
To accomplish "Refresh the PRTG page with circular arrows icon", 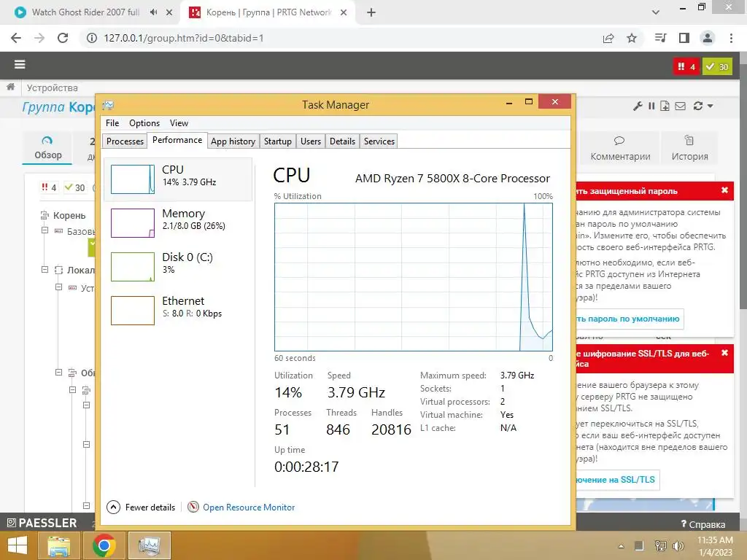I will click(698, 106).
